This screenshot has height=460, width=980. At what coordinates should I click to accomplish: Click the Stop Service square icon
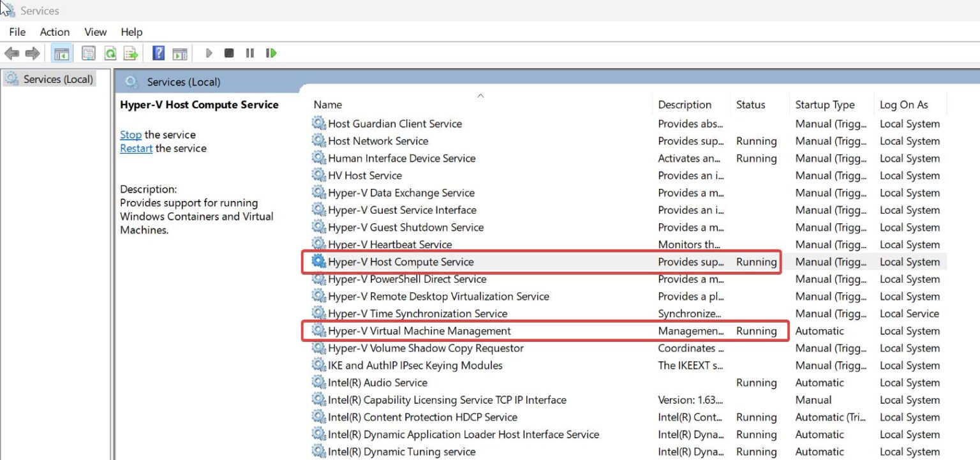coord(229,53)
